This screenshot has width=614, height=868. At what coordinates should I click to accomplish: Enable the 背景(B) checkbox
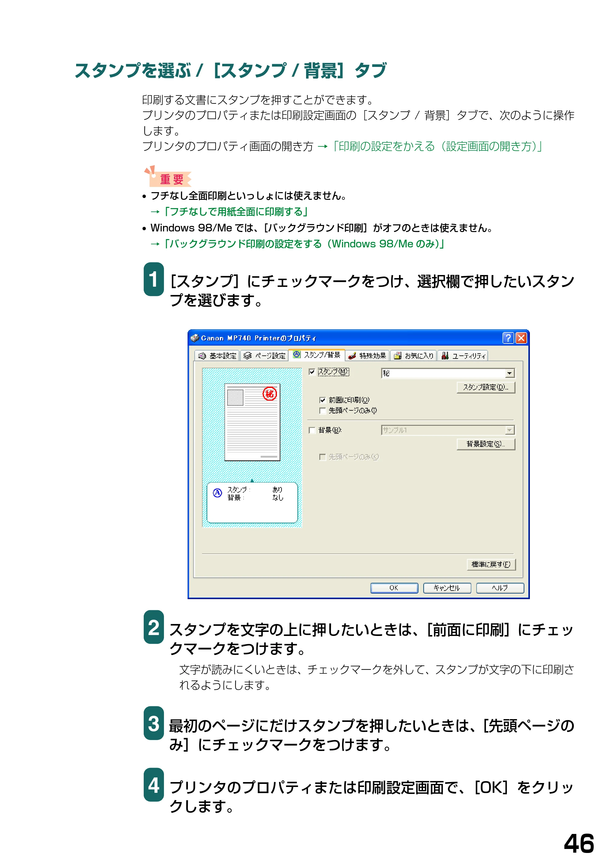[312, 430]
